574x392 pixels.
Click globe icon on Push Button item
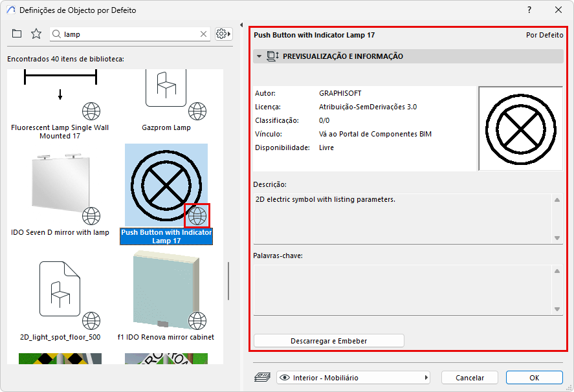point(197,216)
